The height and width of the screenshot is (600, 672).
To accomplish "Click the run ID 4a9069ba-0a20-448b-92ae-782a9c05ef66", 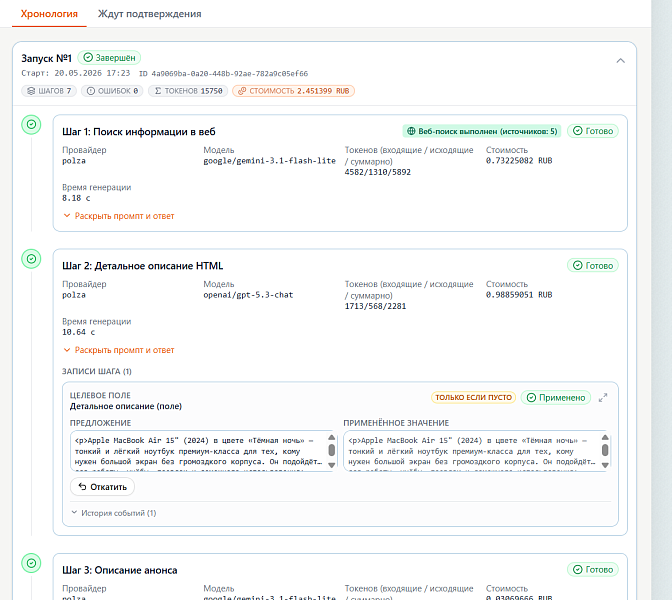I will pyautogui.click(x=230, y=74).
